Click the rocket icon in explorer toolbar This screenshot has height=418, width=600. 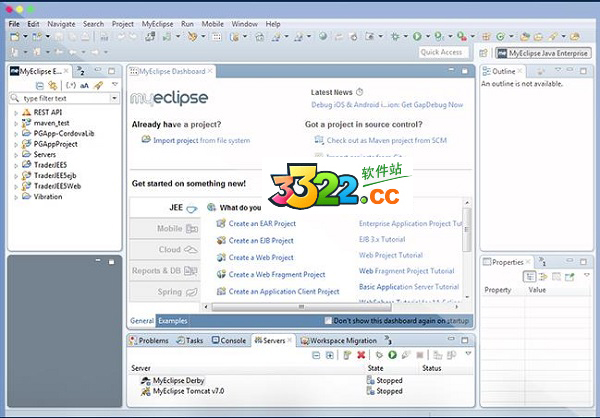(99, 85)
